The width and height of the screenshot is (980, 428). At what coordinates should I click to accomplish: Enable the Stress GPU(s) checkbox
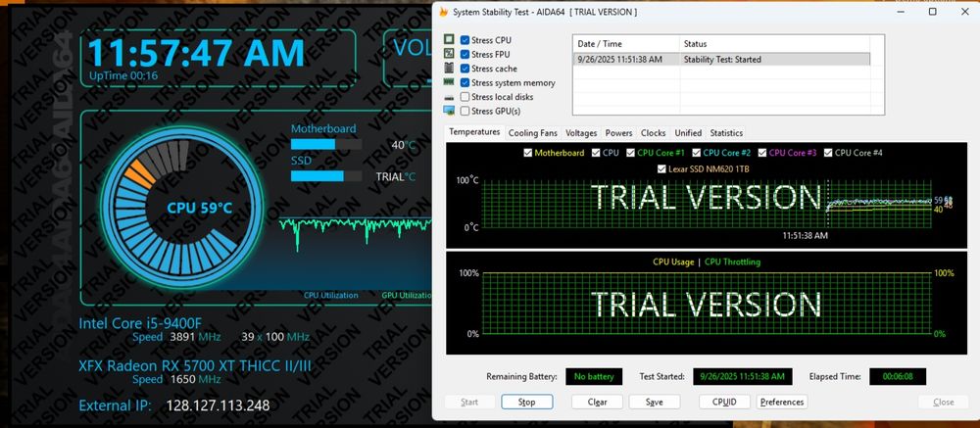point(465,112)
